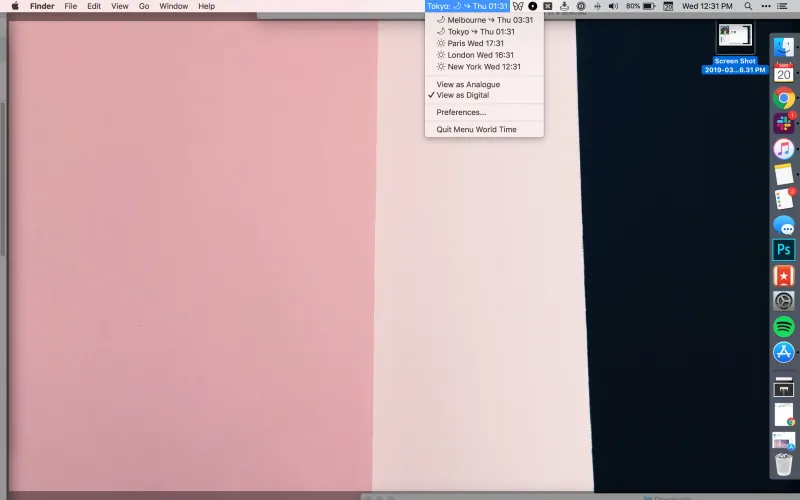Open Notification Center list icon
Viewport: 800px width, 500px height.
coord(782,6)
